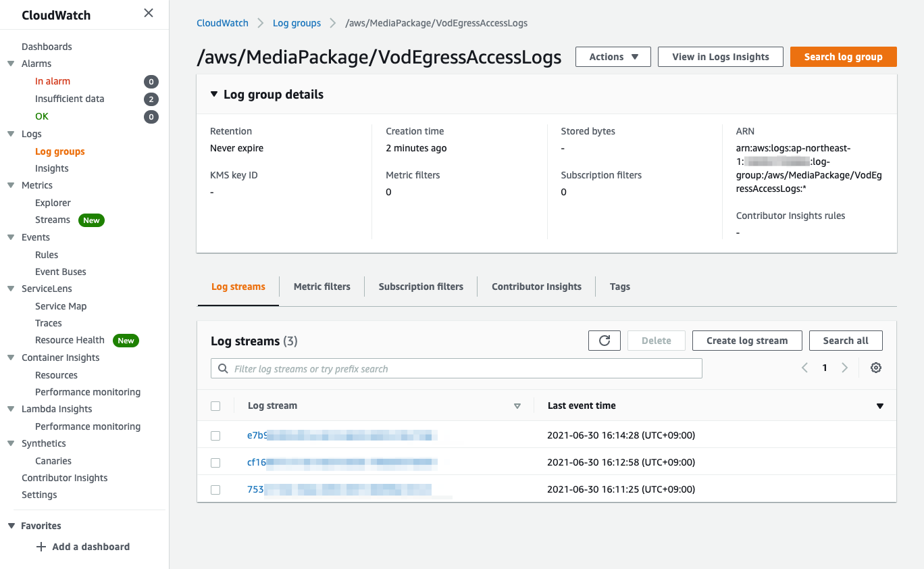Open Log groups in the sidebar

[60, 151]
